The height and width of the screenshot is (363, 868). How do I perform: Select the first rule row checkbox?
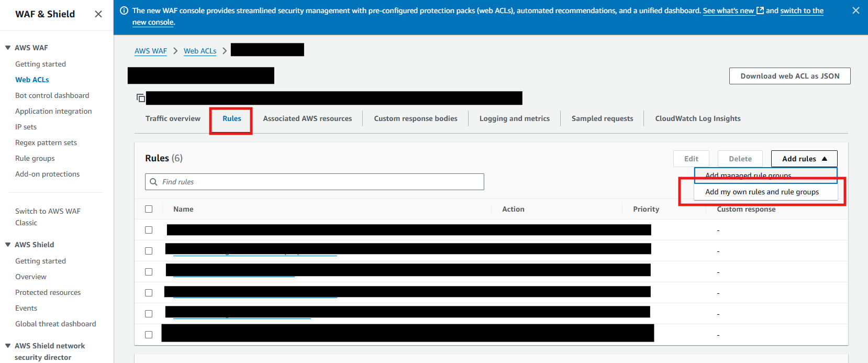tap(149, 230)
